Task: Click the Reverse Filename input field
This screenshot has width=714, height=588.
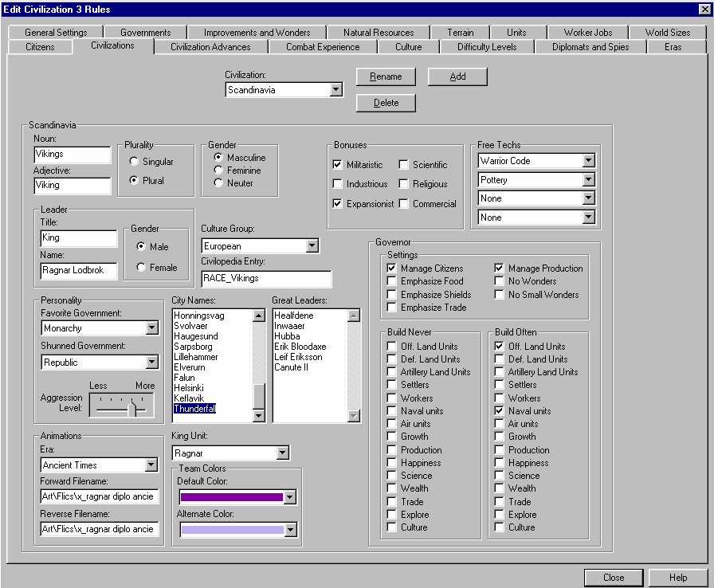Action: point(100,529)
